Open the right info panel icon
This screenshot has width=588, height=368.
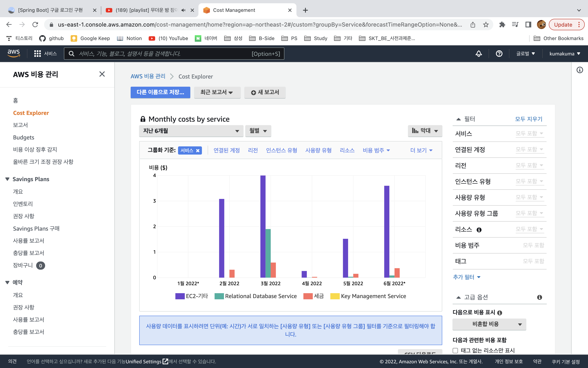pyautogui.click(x=579, y=70)
